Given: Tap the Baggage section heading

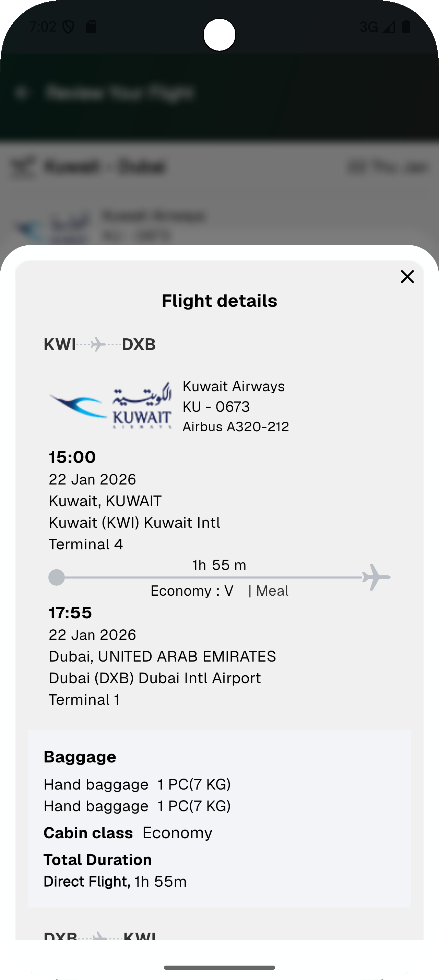Looking at the screenshot, I should 80,757.
